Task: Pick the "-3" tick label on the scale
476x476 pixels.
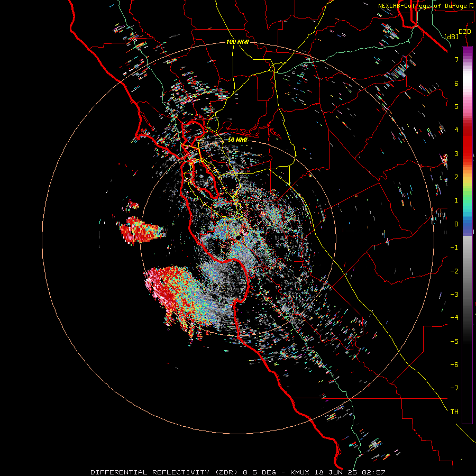Action: click(x=454, y=295)
